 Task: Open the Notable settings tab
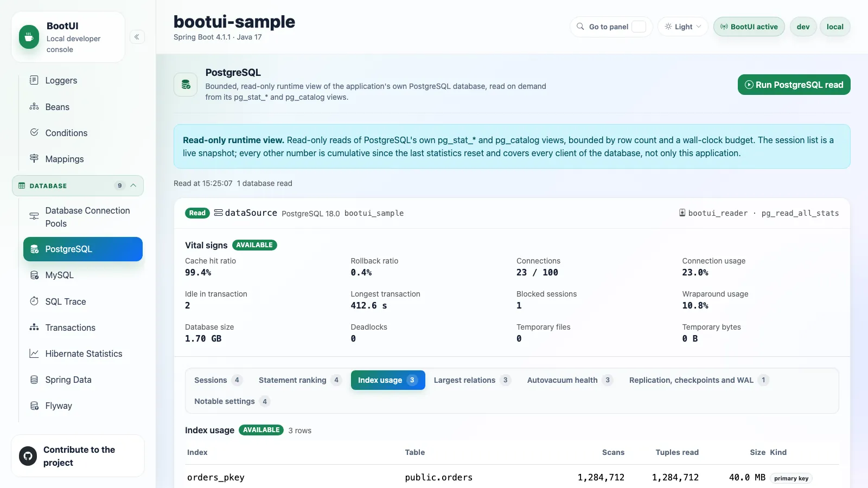232,401
